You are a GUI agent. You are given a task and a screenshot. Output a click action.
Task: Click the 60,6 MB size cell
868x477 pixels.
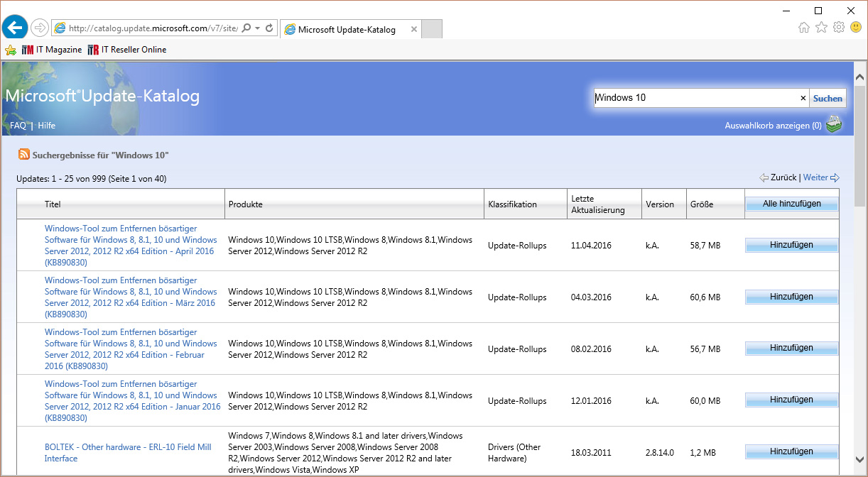pyautogui.click(x=705, y=297)
